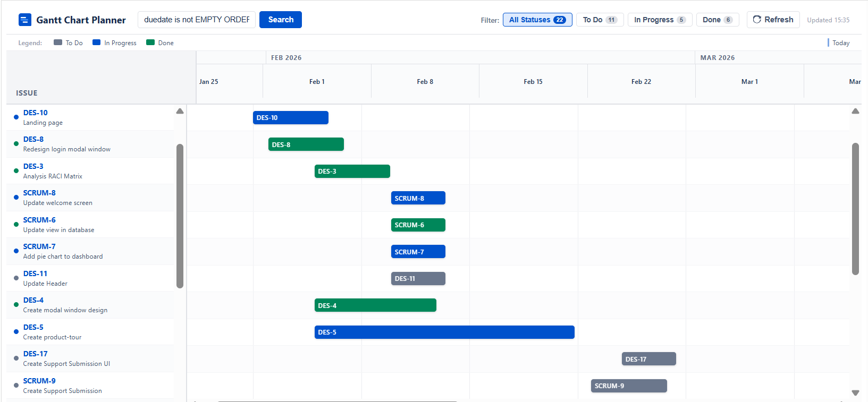The width and height of the screenshot is (868, 402).
Task: Filter by Done status
Action: [718, 20]
